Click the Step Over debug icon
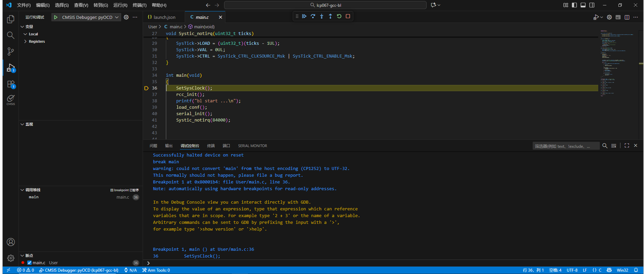Screen dimensions: 644x274 [313, 16]
